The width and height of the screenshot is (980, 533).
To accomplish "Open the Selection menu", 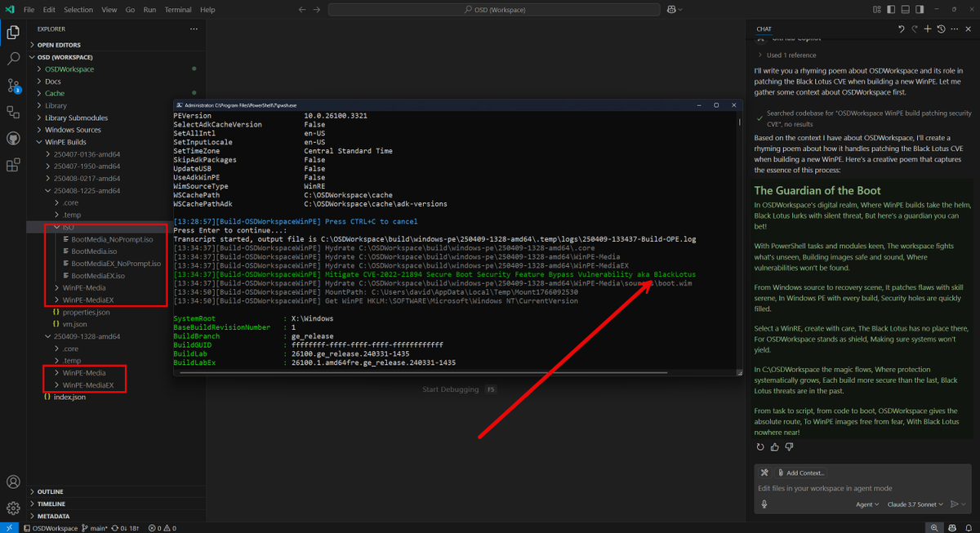I will pos(78,10).
